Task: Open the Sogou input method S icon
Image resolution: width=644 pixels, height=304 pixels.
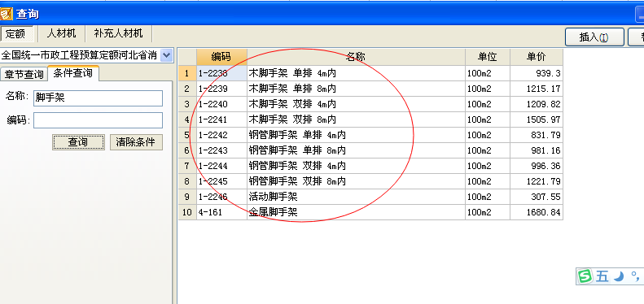Action: click(585, 276)
